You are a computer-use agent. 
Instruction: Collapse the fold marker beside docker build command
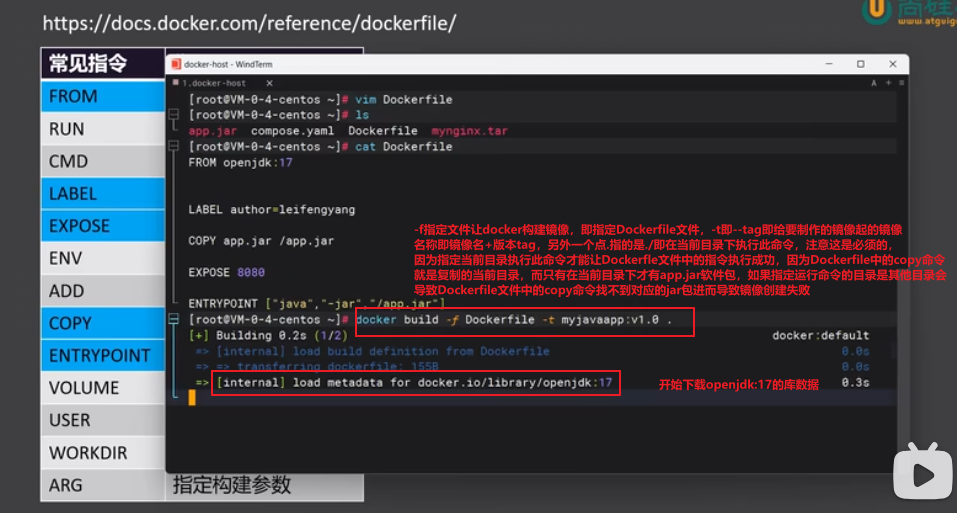(174, 319)
